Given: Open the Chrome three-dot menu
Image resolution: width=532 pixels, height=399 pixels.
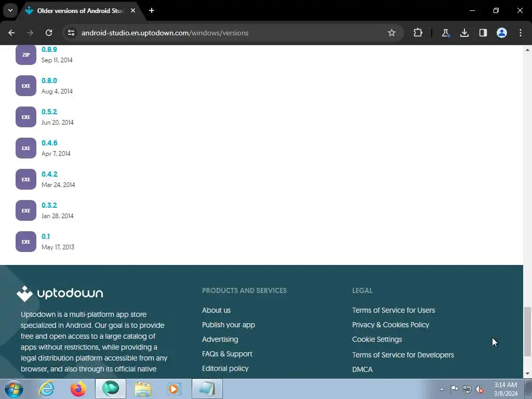Looking at the screenshot, I should pos(521,33).
